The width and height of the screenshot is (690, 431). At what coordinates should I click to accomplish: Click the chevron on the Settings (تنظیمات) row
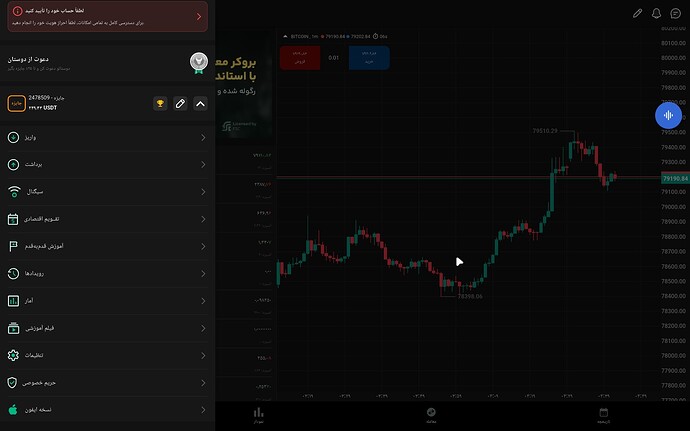coord(203,356)
